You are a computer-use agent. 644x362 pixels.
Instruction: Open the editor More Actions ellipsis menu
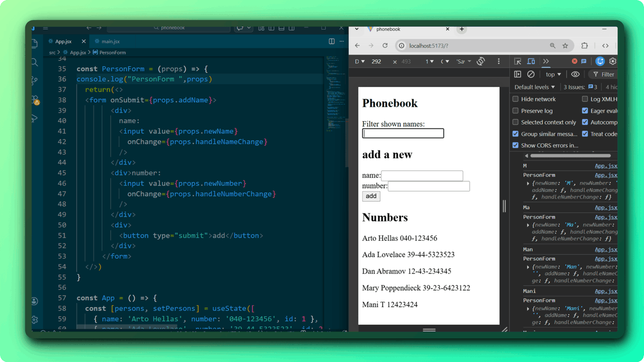(x=341, y=41)
